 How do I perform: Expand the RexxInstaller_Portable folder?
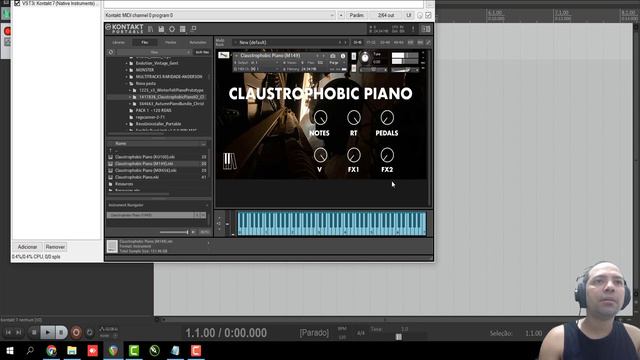point(127,124)
